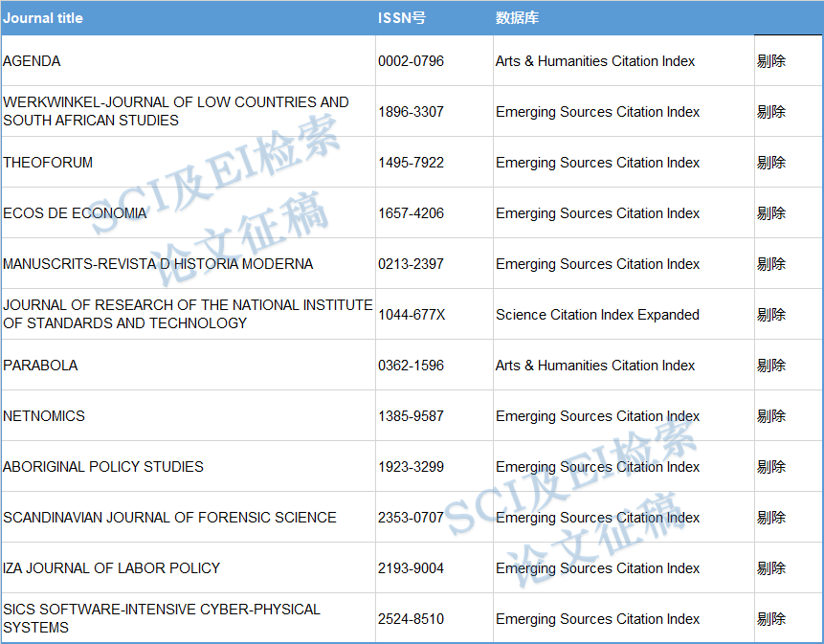Screen dimensions: 824x644
Task: Click the PARABOLA journal title text
Action: coord(40,366)
